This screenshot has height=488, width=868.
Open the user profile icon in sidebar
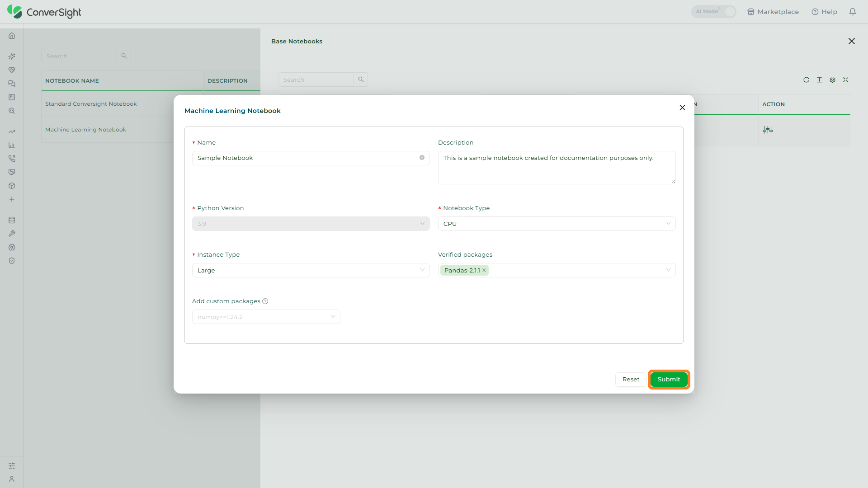tap(12, 479)
